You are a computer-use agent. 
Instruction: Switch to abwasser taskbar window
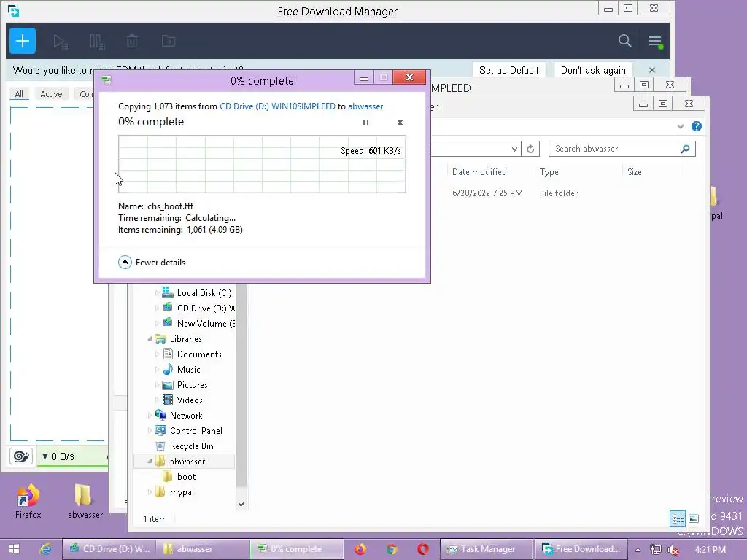tap(203, 549)
